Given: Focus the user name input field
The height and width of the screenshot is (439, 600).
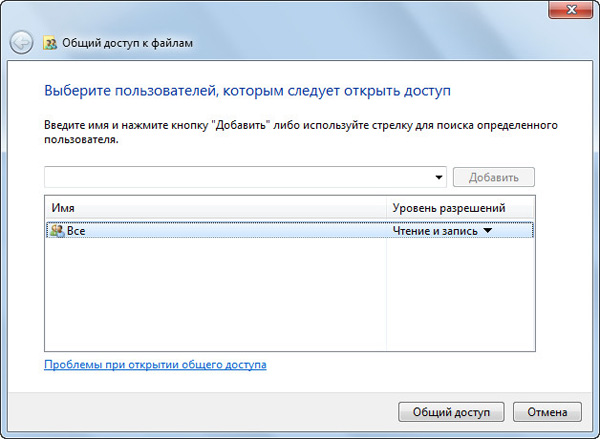Looking at the screenshot, I should 238,177.
